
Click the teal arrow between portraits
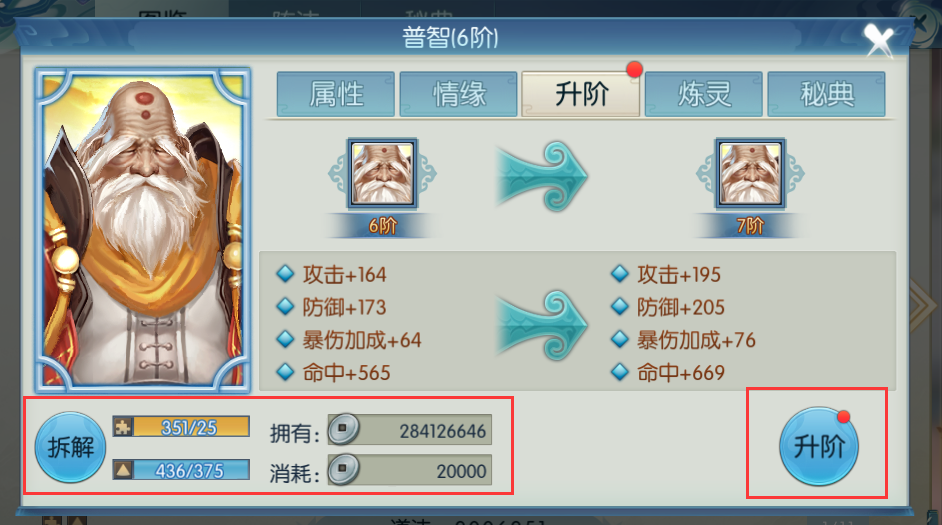pyautogui.click(x=541, y=177)
